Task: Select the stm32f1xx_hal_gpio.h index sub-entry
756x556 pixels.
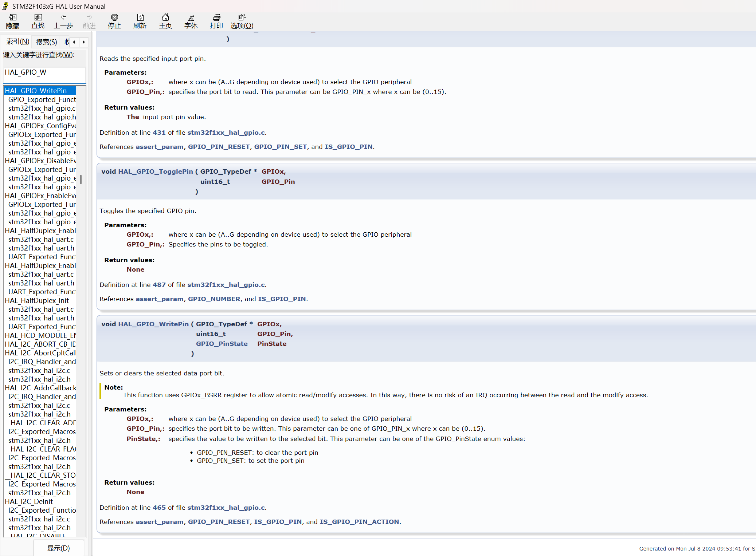Action: coord(42,117)
